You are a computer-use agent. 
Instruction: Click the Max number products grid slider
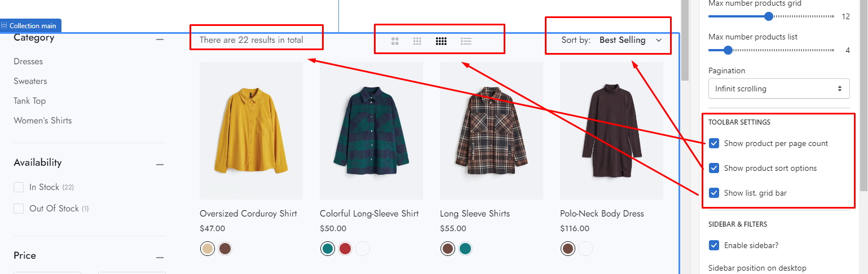tap(768, 16)
